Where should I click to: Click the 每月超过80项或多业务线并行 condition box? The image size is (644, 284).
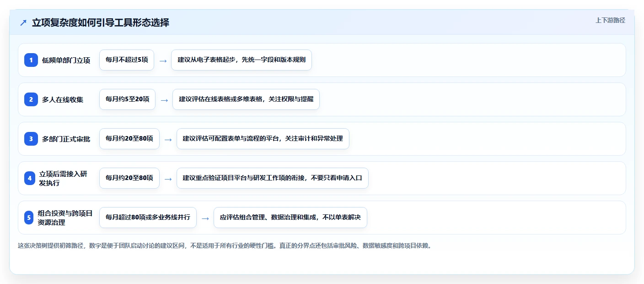[148, 218]
